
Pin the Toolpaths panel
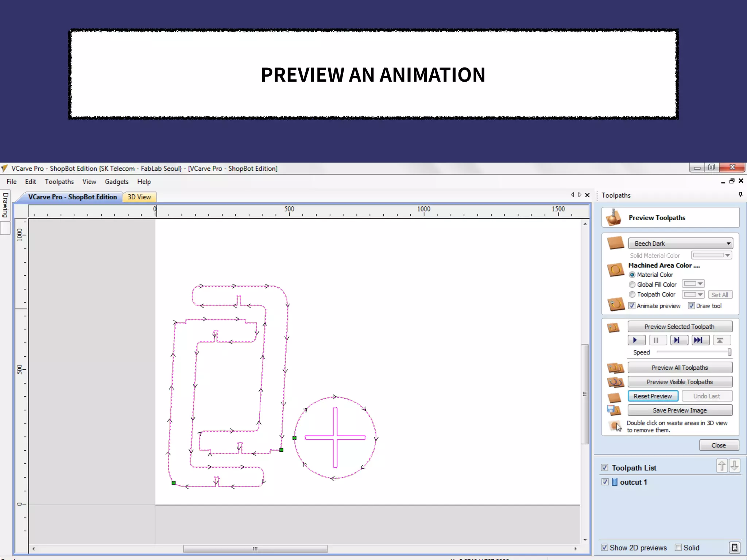coord(740,195)
